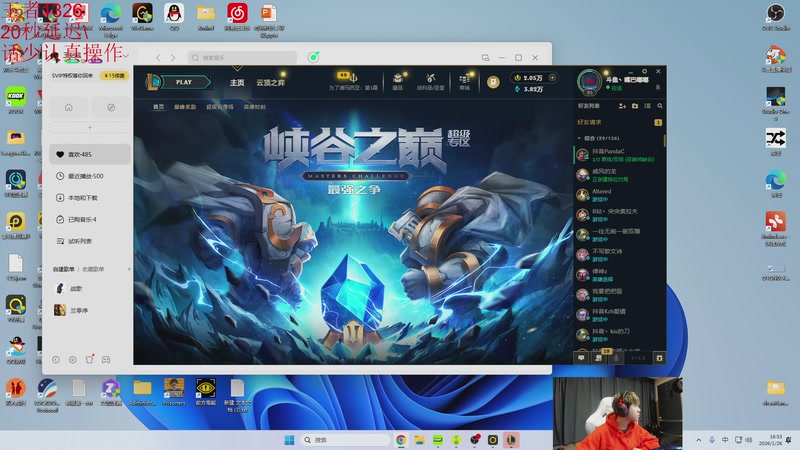Open the missions icon with 19 badge
The width and height of the screenshot is (800, 450).
pyautogui.click(x=599, y=358)
